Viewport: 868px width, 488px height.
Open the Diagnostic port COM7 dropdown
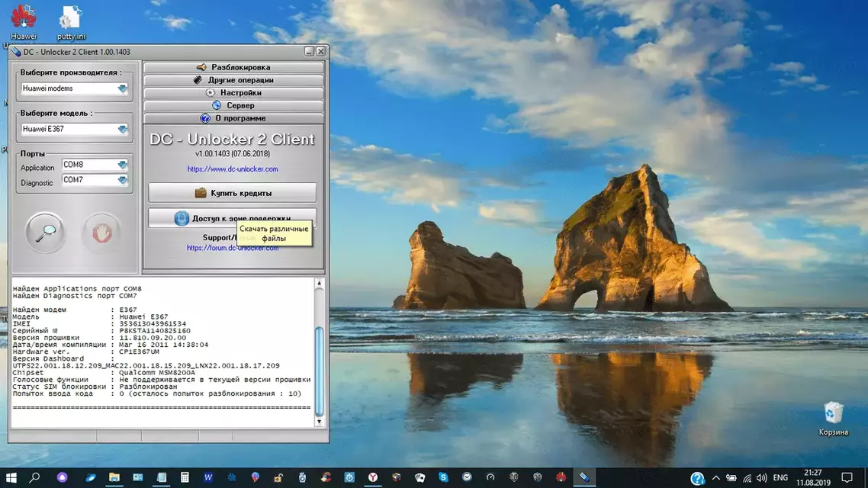pos(122,180)
